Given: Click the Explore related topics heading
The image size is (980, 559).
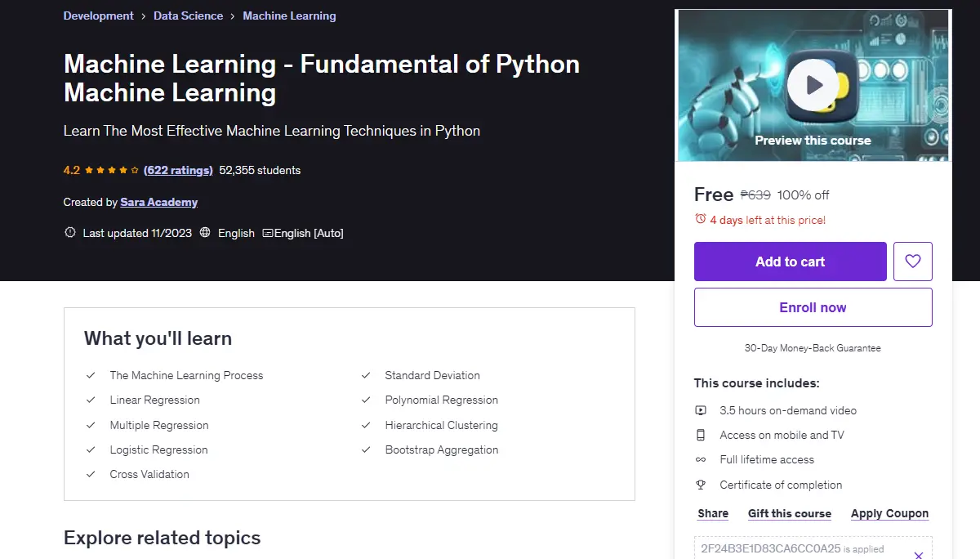Looking at the screenshot, I should coord(163,538).
